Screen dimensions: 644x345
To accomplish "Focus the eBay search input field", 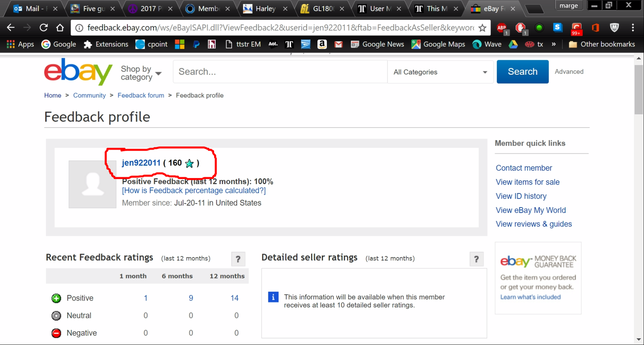I will (x=280, y=72).
